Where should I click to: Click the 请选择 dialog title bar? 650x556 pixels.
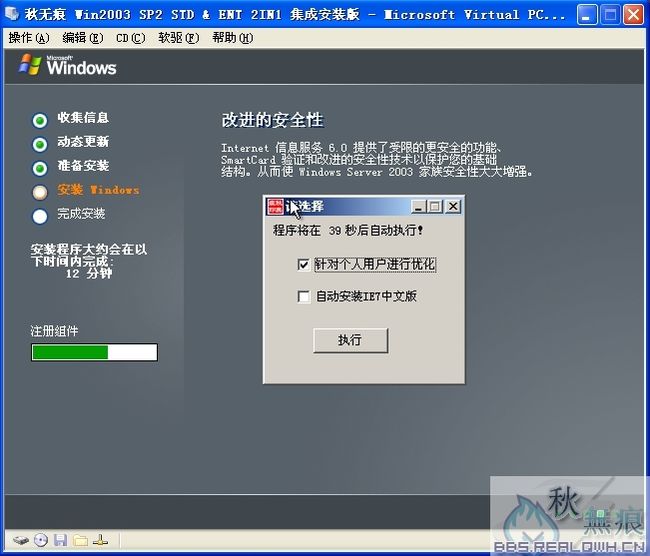click(x=364, y=206)
